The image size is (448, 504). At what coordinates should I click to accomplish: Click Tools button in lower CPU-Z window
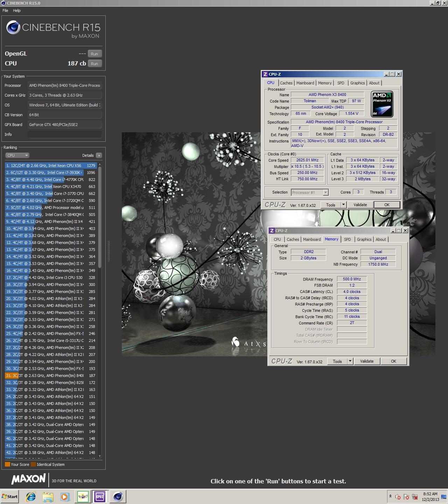(337, 362)
